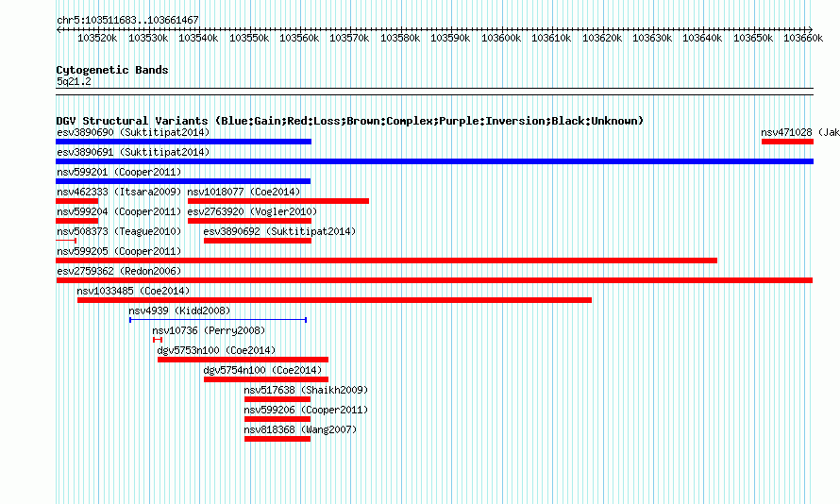The width and height of the screenshot is (840, 504).
Task: Open dgv5753n100 (Coe2014) label
Action: coord(216,350)
